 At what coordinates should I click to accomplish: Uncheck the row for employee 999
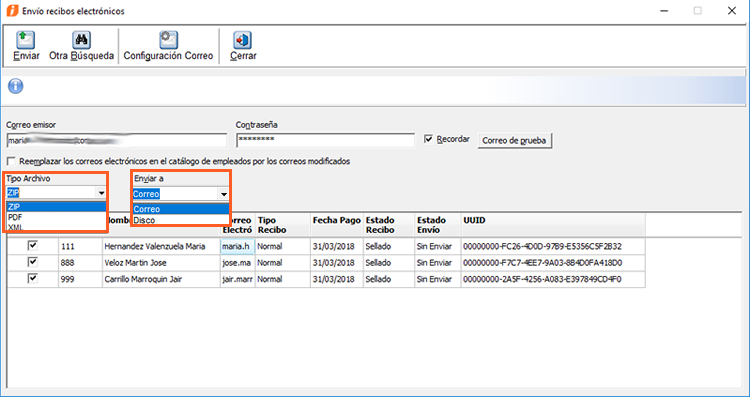point(33,278)
